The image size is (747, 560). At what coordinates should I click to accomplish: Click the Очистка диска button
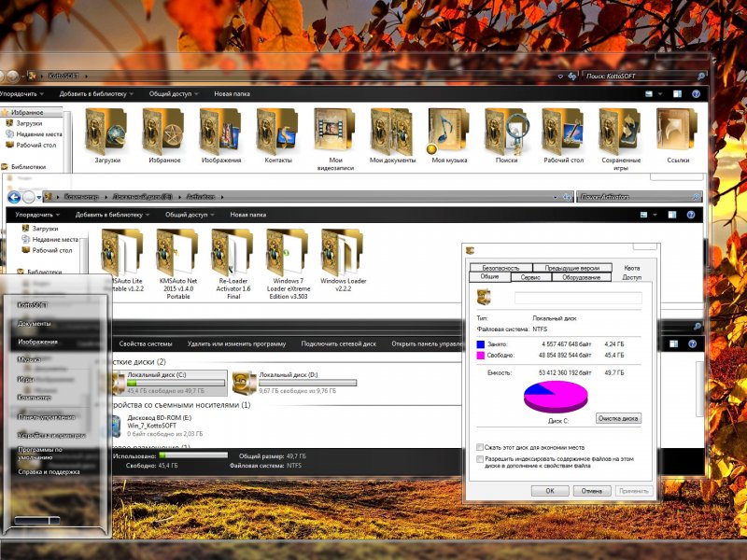point(618,418)
